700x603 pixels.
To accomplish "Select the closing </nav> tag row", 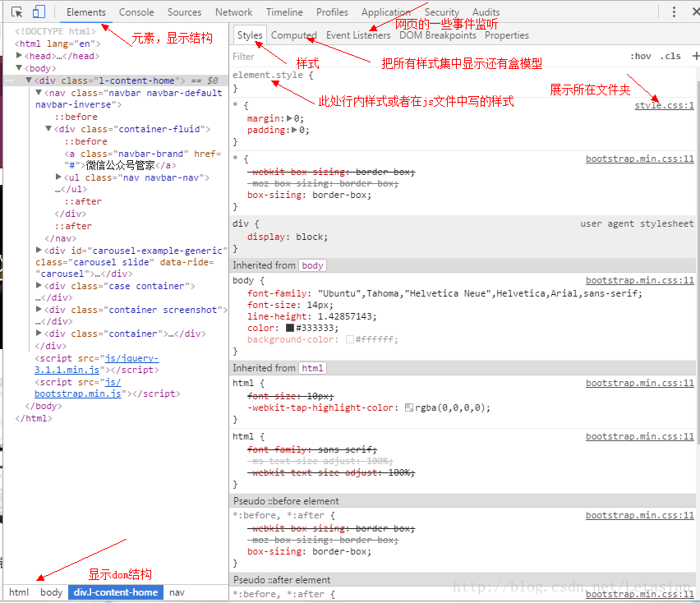I will [x=60, y=238].
